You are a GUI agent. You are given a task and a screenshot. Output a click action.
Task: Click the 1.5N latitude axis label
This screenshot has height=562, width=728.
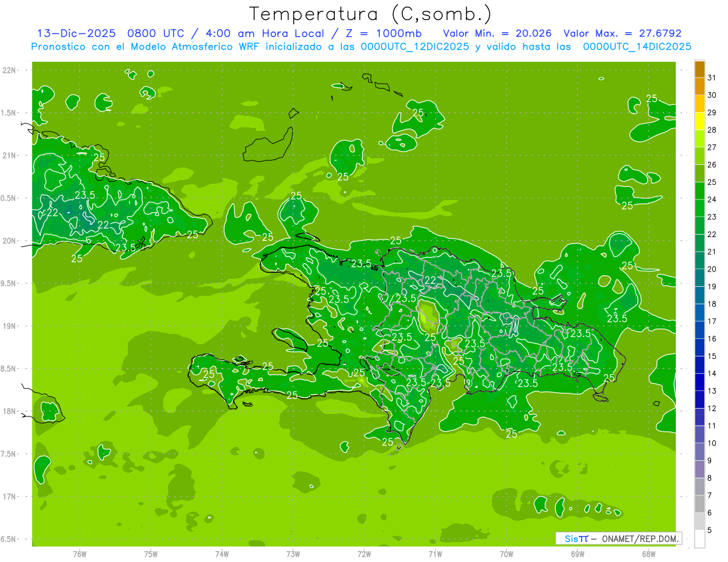click(9, 113)
